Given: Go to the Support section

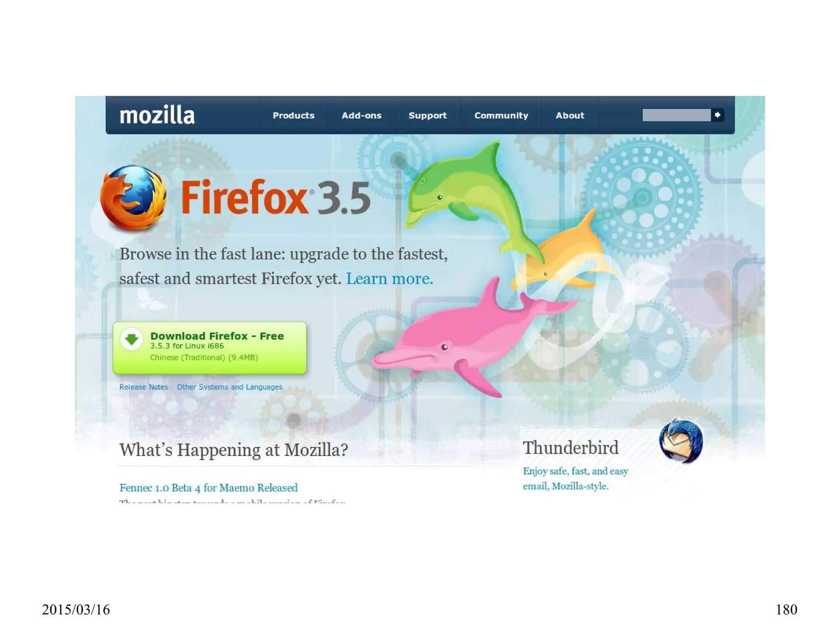Looking at the screenshot, I should click(x=427, y=115).
